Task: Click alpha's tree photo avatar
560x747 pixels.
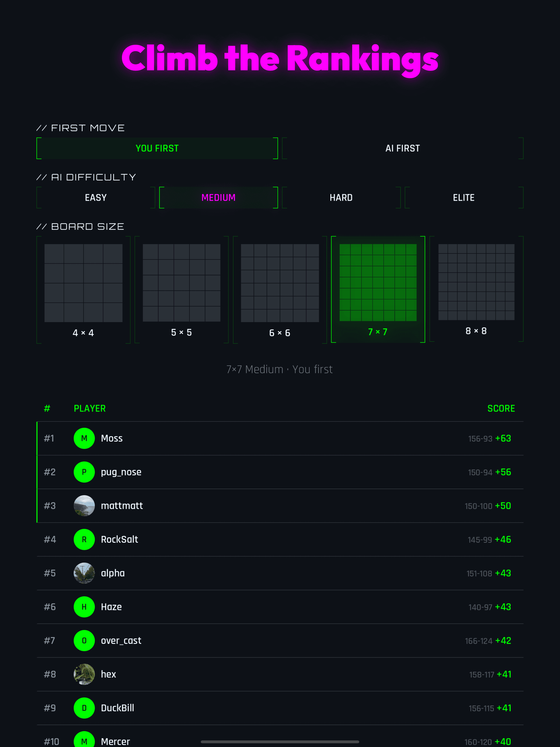Action: (x=84, y=573)
